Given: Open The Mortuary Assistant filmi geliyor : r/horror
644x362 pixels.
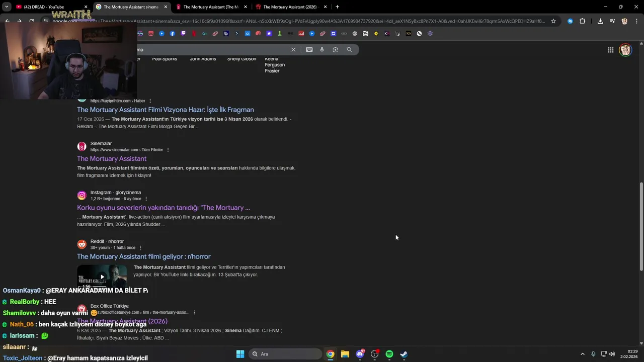Looking at the screenshot, I should (144, 257).
